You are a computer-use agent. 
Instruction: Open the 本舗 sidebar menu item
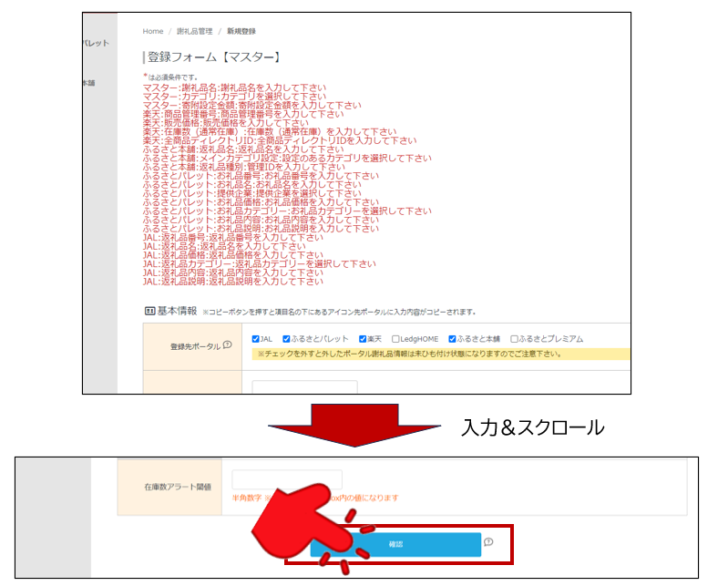pos(89,83)
